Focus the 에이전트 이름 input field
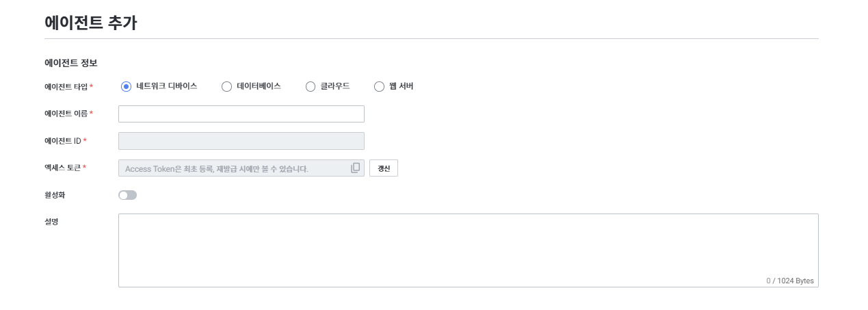The height and width of the screenshot is (310, 868). coord(241,114)
